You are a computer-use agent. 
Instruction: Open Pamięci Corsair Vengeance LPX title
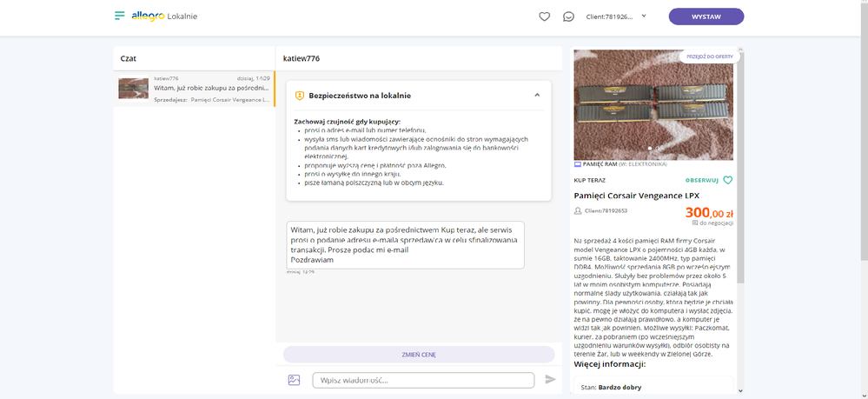click(x=637, y=196)
